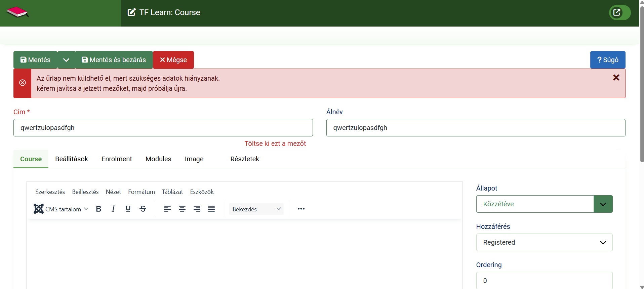Open the Formátum editor menu
This screenshot has height=289, width=644.
(x=141, y=192)
